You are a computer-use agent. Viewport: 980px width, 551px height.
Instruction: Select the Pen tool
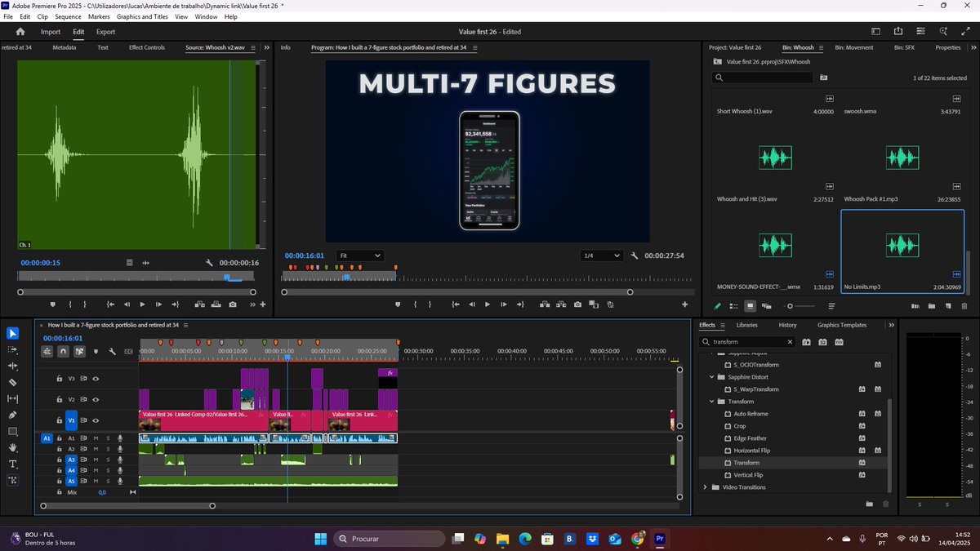coord(13,415)
